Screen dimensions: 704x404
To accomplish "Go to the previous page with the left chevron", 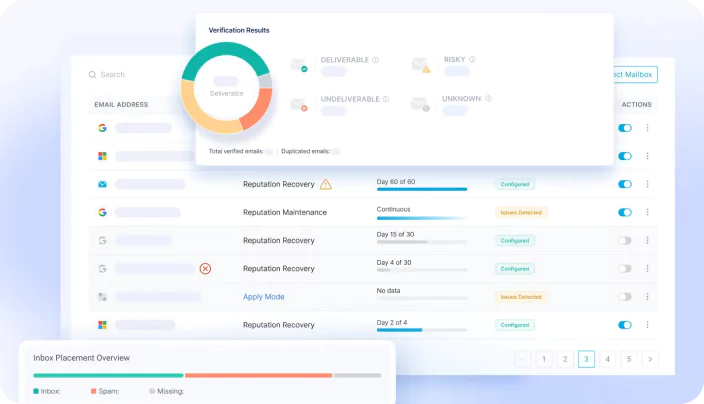I will [x=523, y=359].
